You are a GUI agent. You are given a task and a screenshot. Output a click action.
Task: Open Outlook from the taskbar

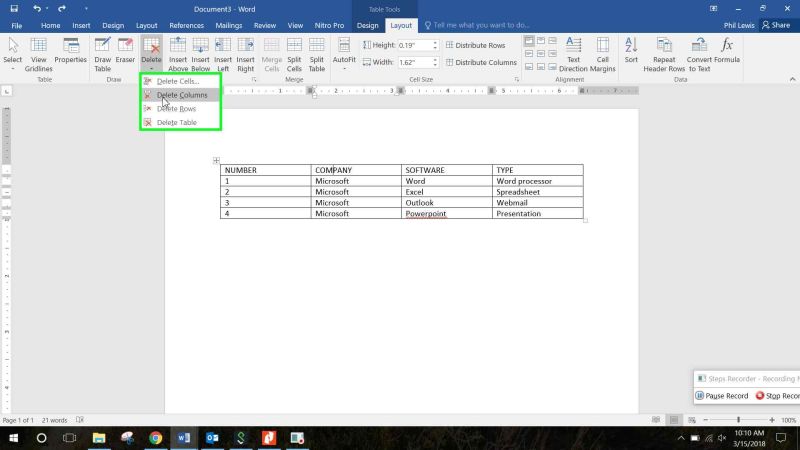[212, 438]
